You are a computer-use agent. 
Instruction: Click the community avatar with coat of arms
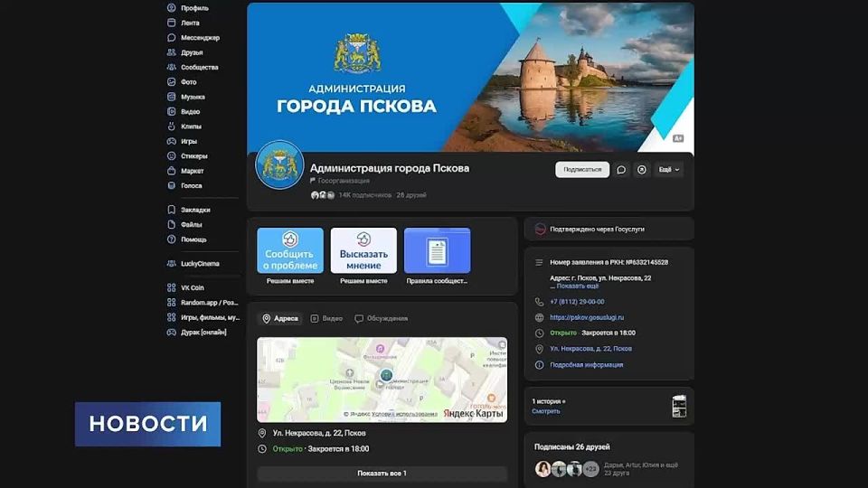279,164
